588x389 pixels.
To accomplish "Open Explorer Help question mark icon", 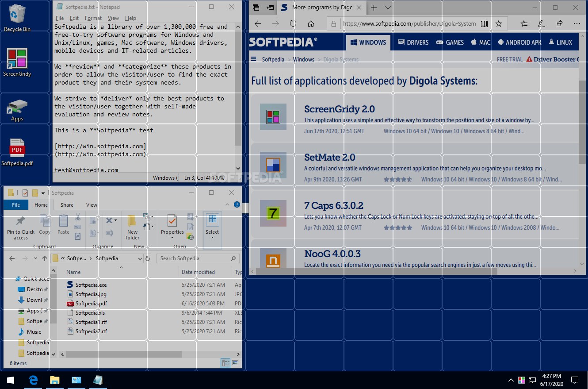I will point(237,205).
